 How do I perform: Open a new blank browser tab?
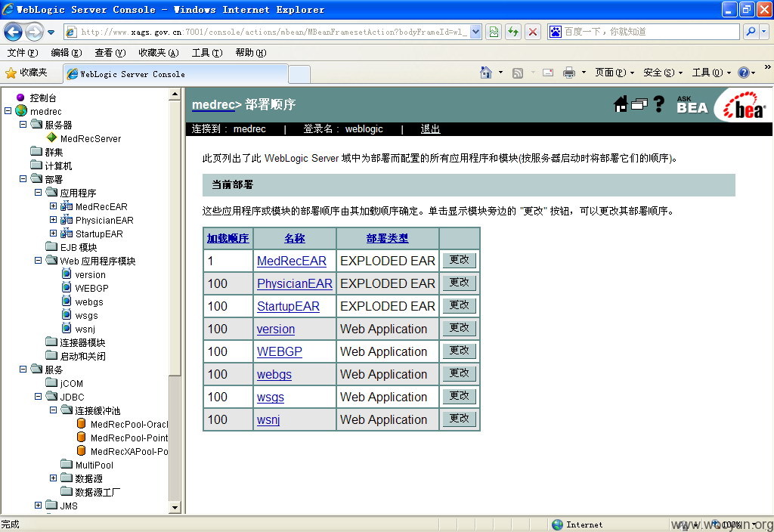tap(299, 75)
